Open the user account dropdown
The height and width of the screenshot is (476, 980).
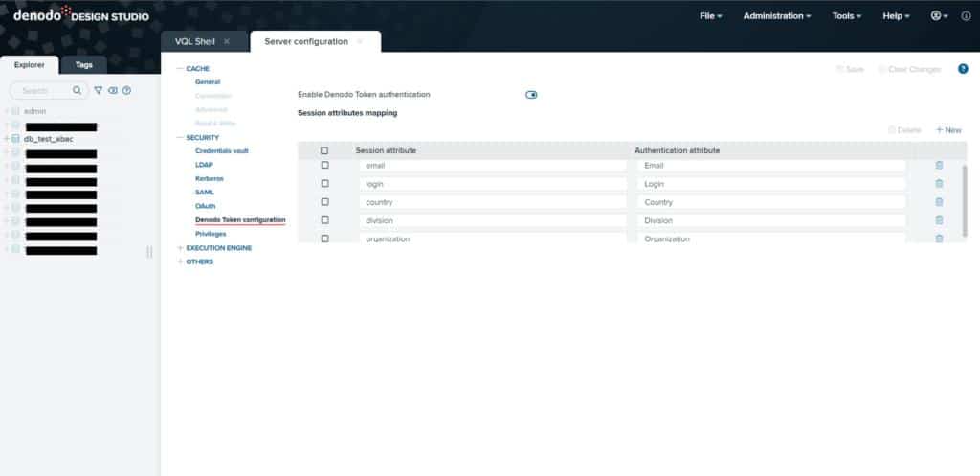[939, 16]
